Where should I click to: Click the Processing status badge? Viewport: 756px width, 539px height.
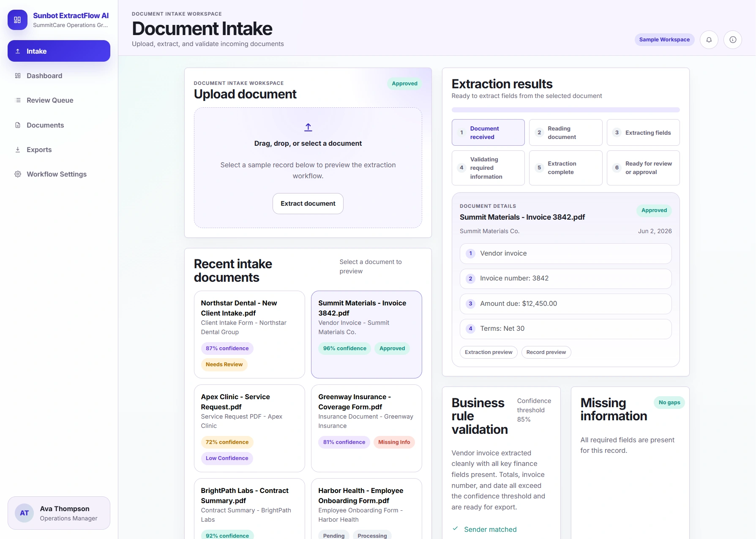coord(372,535)
